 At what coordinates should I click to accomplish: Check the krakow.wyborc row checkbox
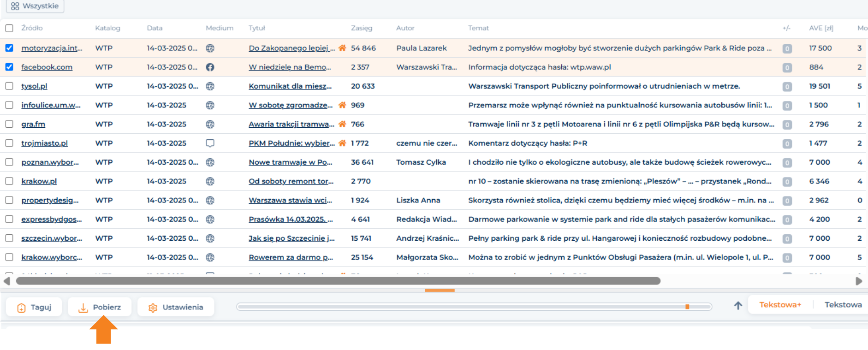(9, 257)
